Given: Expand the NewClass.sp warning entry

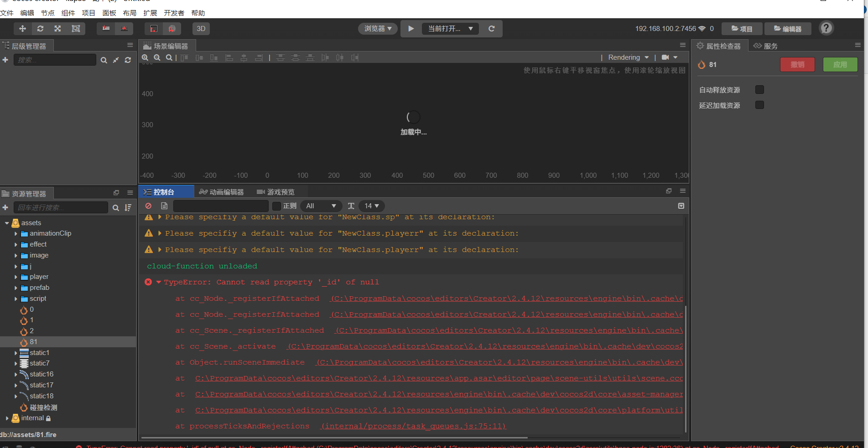Looking at the screenshot, I should [x=160, y=217].
